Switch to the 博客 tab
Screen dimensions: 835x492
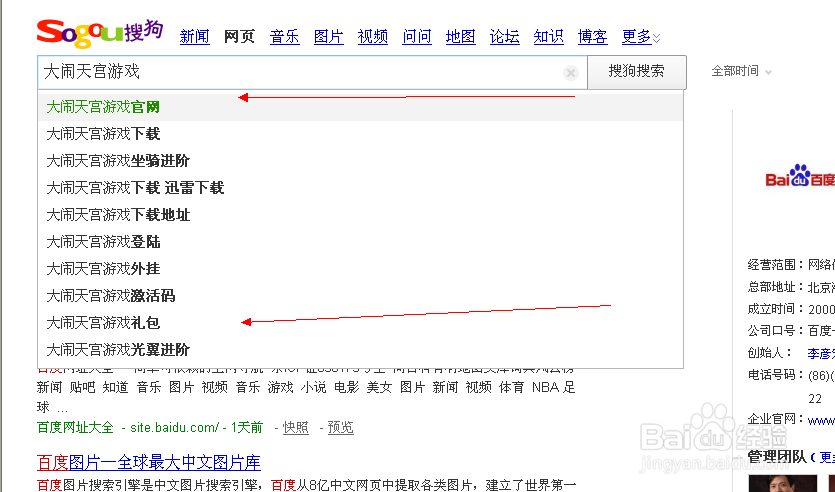[593, 37]
